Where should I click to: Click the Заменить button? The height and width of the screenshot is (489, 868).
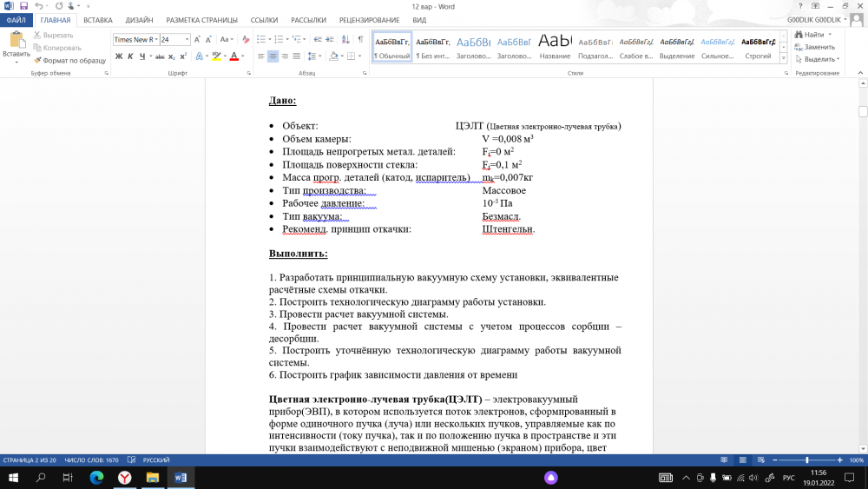[x=814, y=47]
